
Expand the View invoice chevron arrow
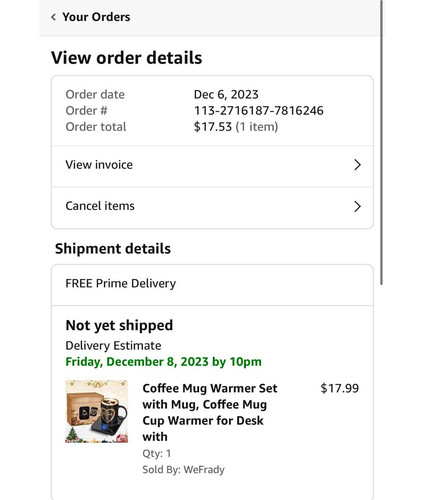(x=357, y=165)
